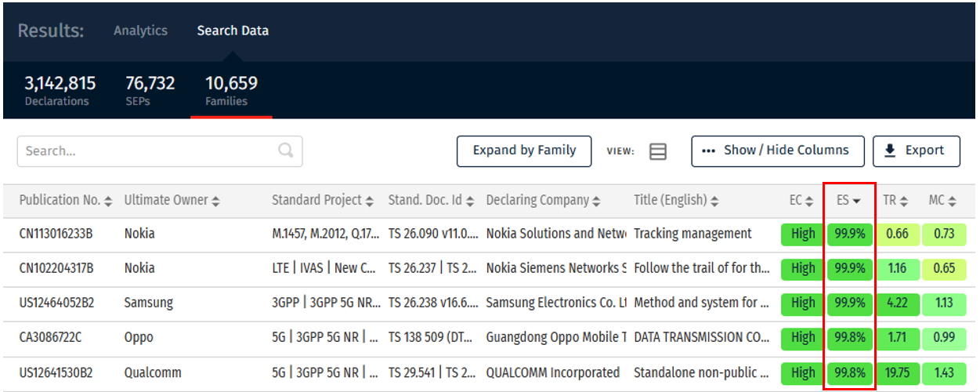
Task: Open the Analytics tab
Action: pyautogui.click(x=140, y=31)
